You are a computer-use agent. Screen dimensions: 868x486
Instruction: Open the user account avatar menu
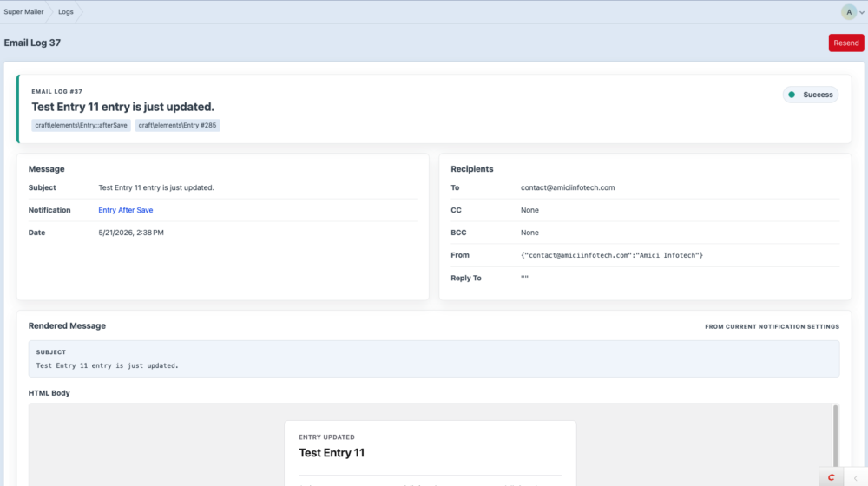849,11
